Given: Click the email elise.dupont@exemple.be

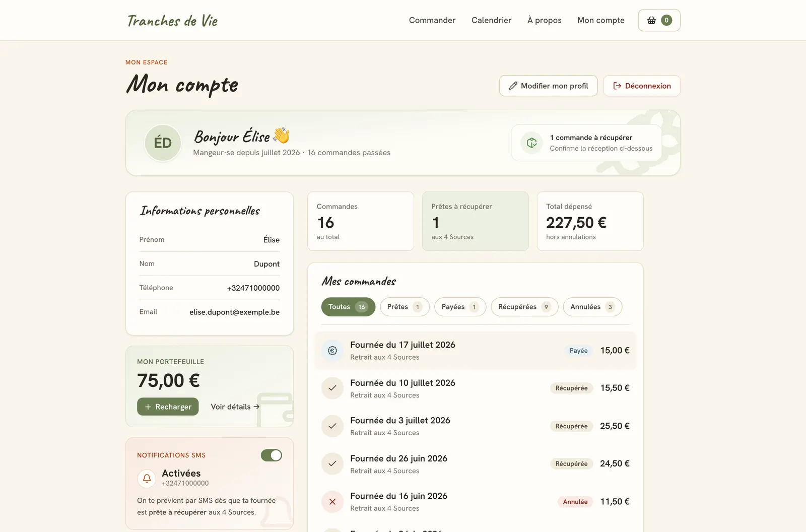Looking at the screenshot, I should point(234,312).
